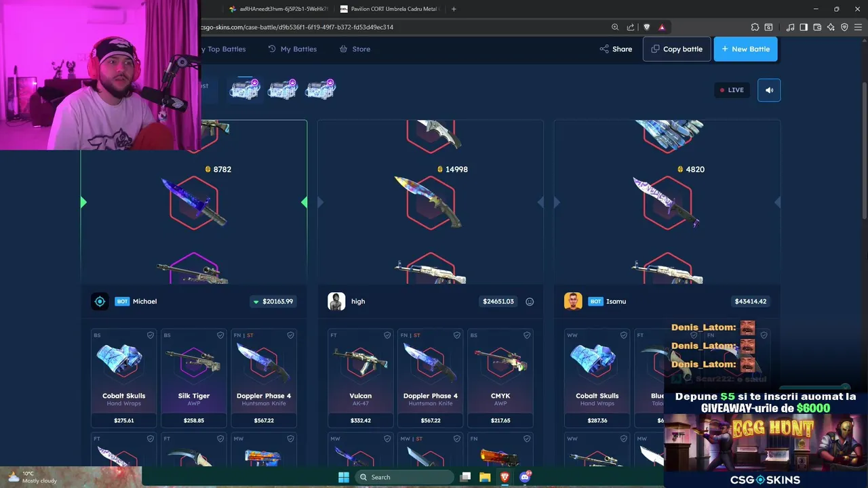The image size is (868, 488).
Task: Click shield icon on Vulcan card
Action: click(387, 335)
